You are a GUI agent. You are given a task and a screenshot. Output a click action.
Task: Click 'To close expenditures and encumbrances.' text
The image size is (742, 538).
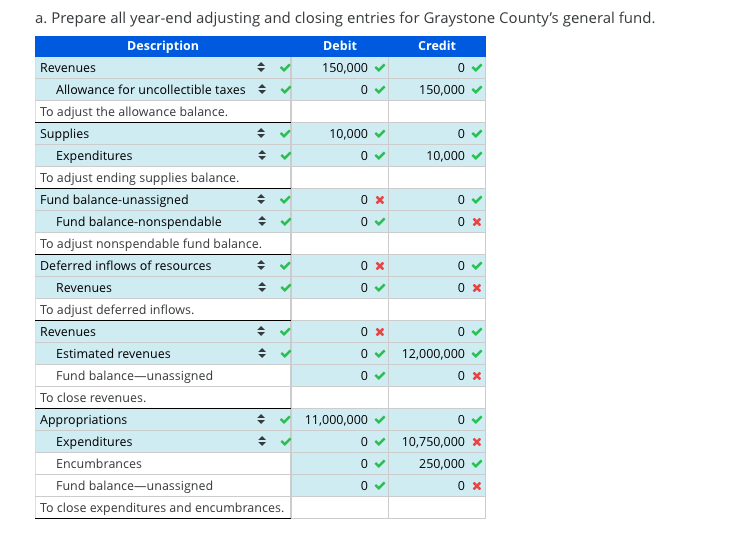pyautogui.click(x=162, y=507)
